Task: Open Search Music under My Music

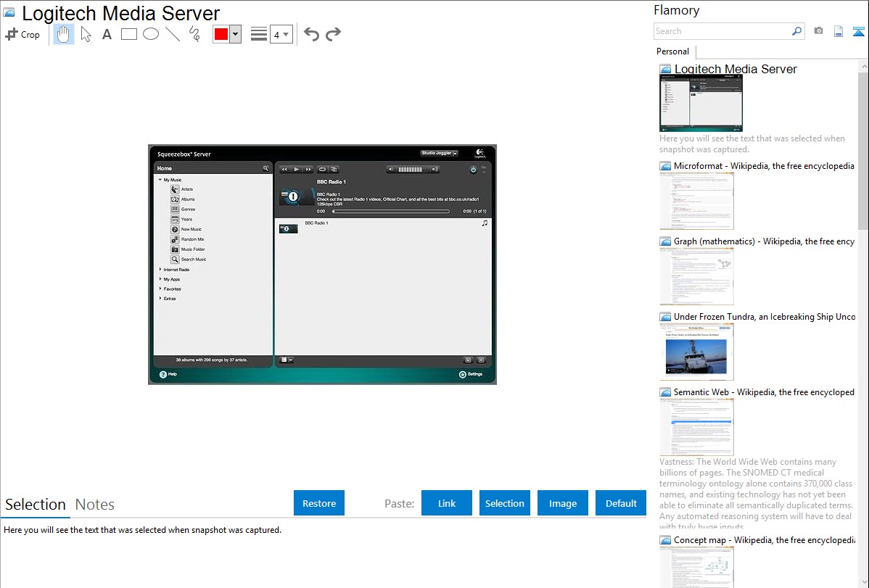Action: (189, 260)
